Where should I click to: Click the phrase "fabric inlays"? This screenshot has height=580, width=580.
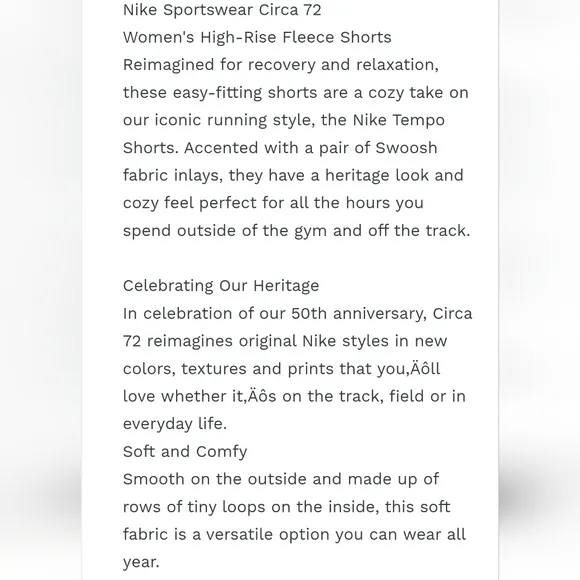click(x=173, y=175)
